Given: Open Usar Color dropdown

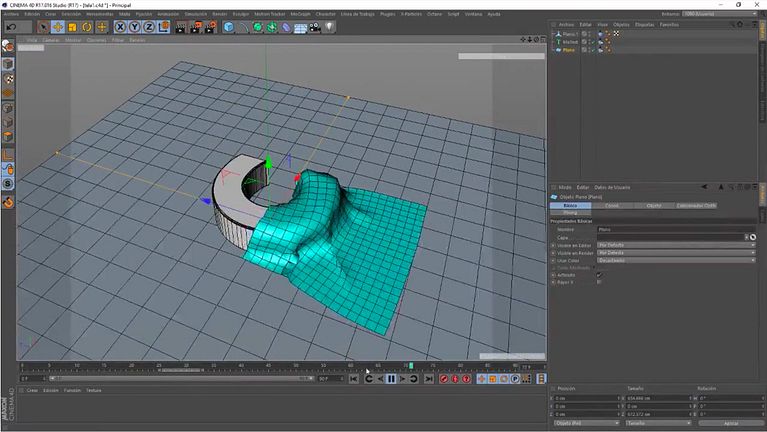Looking at the screenshot, I should click(x=676, y=261).
